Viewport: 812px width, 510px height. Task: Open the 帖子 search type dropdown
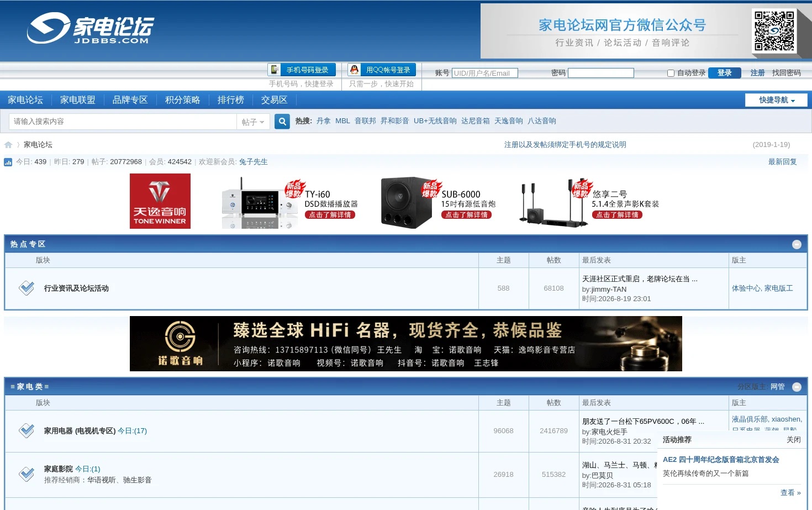(253, 122)
